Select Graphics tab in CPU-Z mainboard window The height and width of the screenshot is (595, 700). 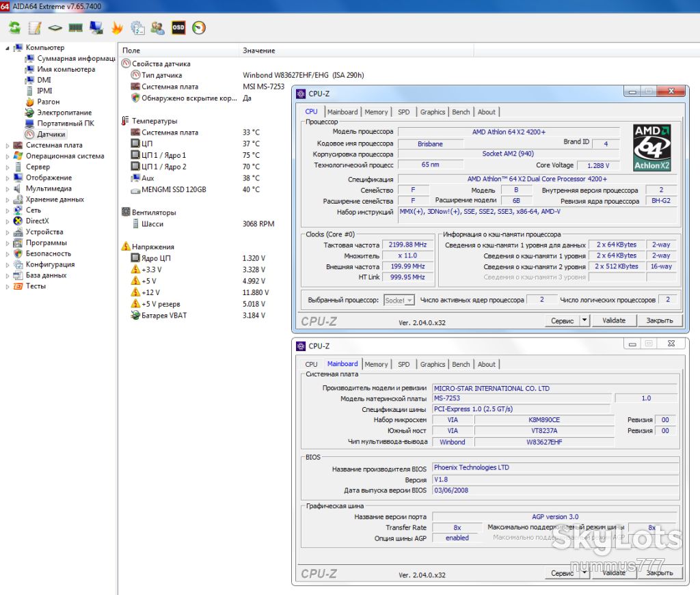[433, 364]
